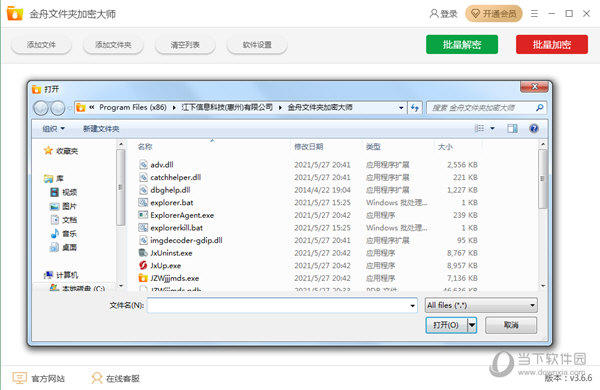Click the JxUninst.exe file icon
The width and height of the screenshot is (600, 390).
pos(143,253)
